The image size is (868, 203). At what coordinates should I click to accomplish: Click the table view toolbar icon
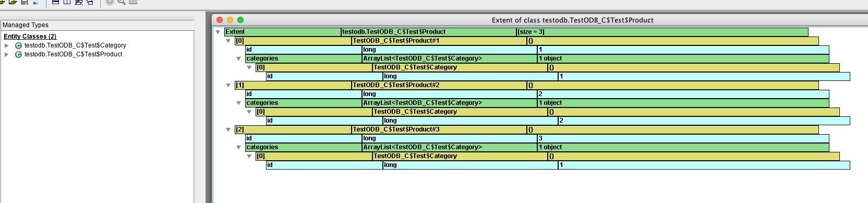point(133,2)
